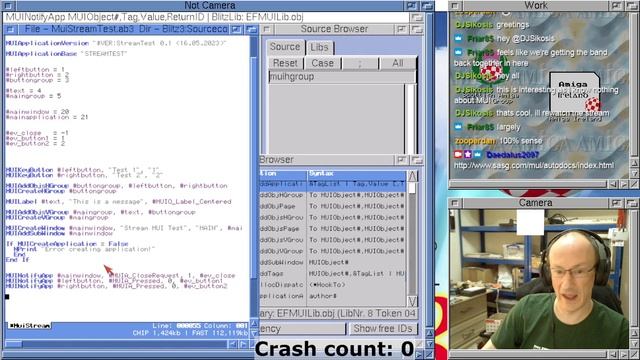Image resolution: width=640 pixels, height=360 pixels.
Task: Click Work window scroll left arrow
Action: point(613,184)
